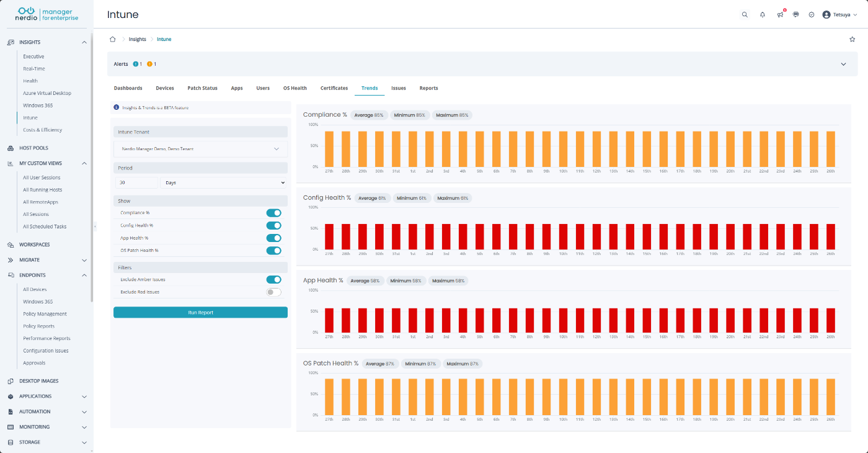Viewport: 868px width, 453px height.
Task: Open Azure Virtual Desktop in the sidebar
Action: pos(47,93)
